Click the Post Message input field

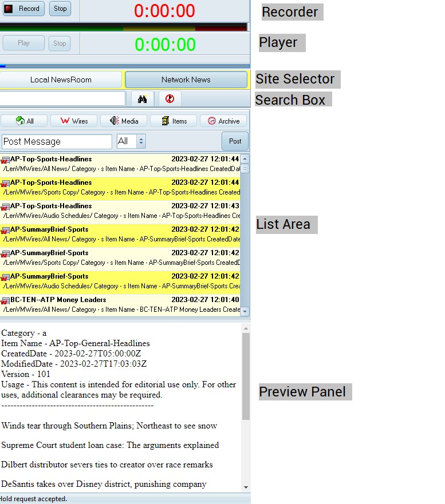click(x=57, y=142)
